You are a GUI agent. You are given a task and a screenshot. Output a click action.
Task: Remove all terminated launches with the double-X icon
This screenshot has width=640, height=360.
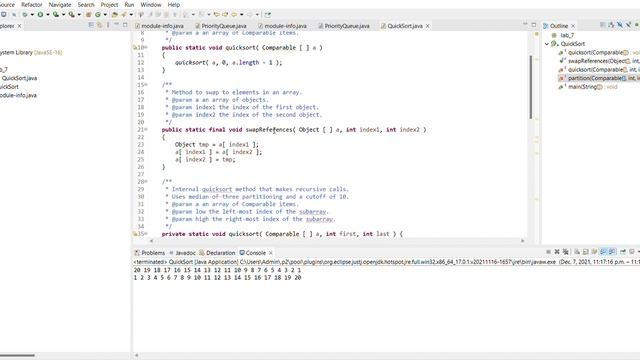[x=566, y=252]
